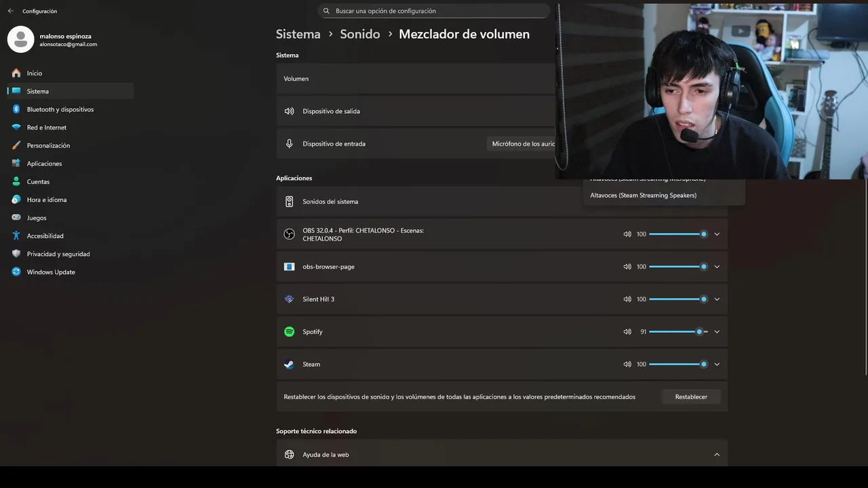The width and height of the screenshot is (868, 488).
Task: Click the Restablecer button
Action: tap(691, 396)
